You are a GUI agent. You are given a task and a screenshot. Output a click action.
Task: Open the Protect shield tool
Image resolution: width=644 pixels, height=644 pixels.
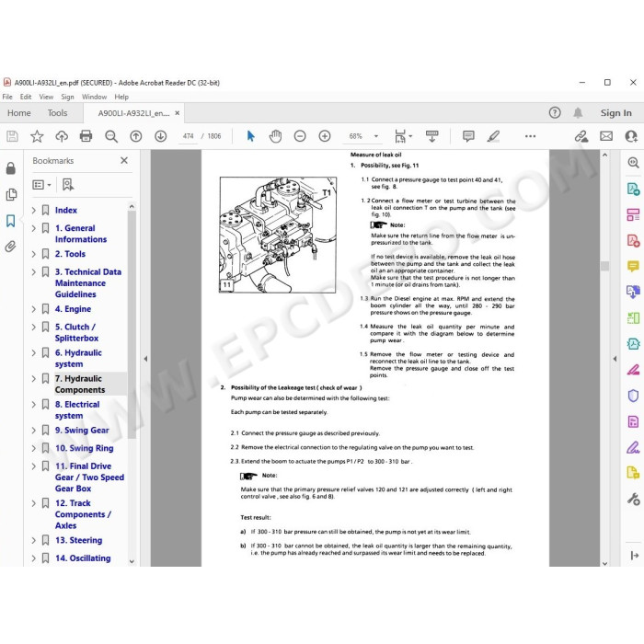(x=633, y=396)
